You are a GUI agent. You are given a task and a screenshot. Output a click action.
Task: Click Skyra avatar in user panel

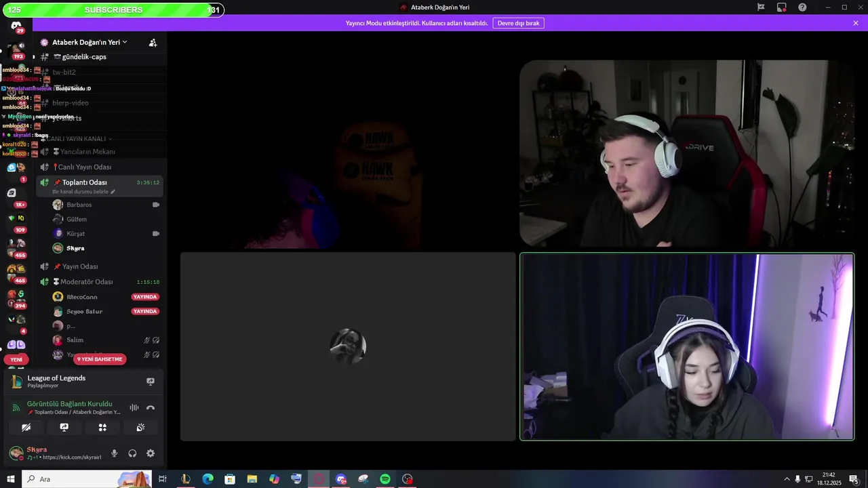click(16, 453)
